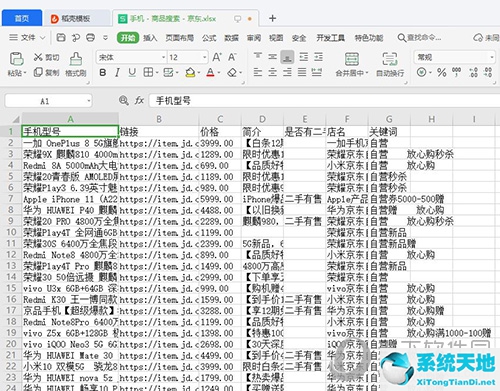Click the fill color bucket
500x391 pixels.
click(190, 72)
